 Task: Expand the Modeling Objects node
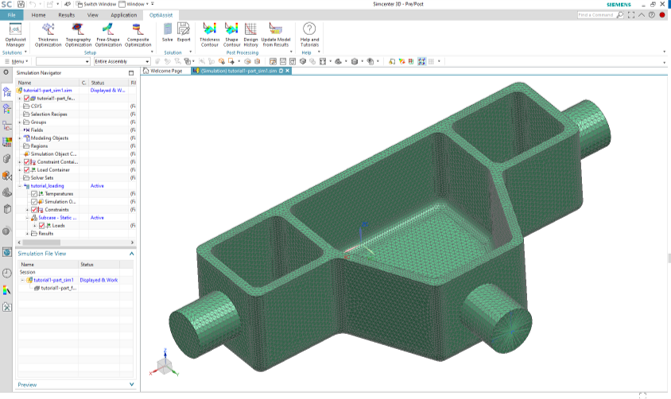(19, 138)
